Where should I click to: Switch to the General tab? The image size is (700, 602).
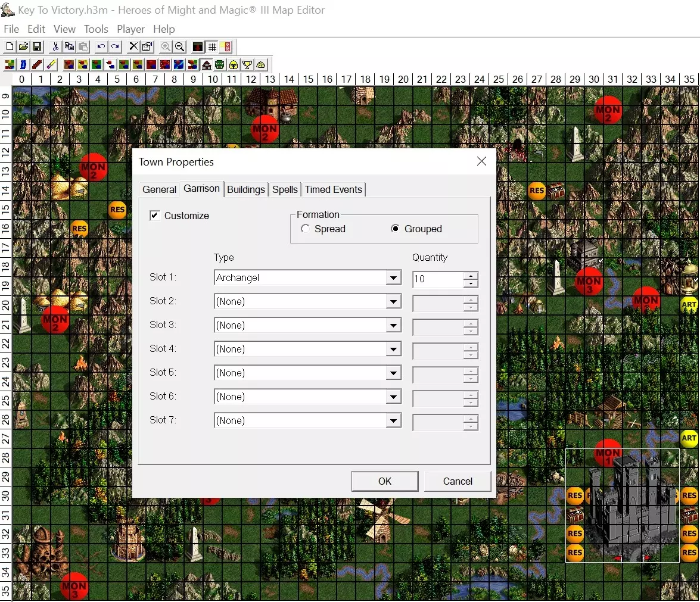tap(160, 189)
